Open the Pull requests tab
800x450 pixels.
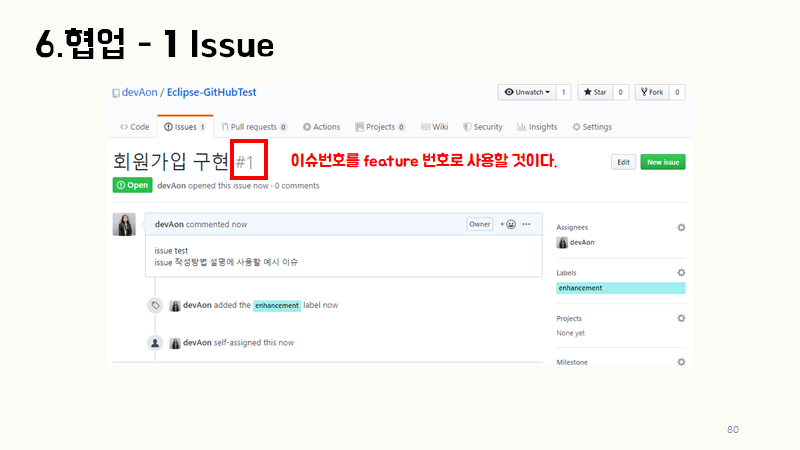pos(254,127)
